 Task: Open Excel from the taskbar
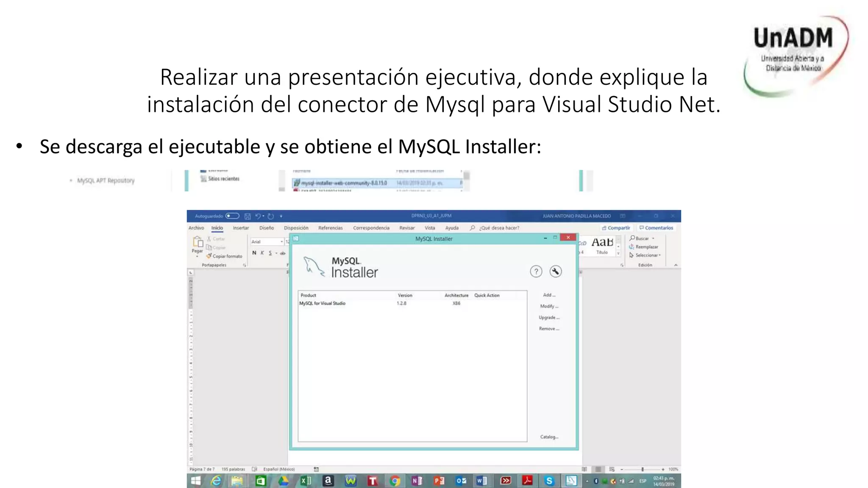[x=306, y=481]
